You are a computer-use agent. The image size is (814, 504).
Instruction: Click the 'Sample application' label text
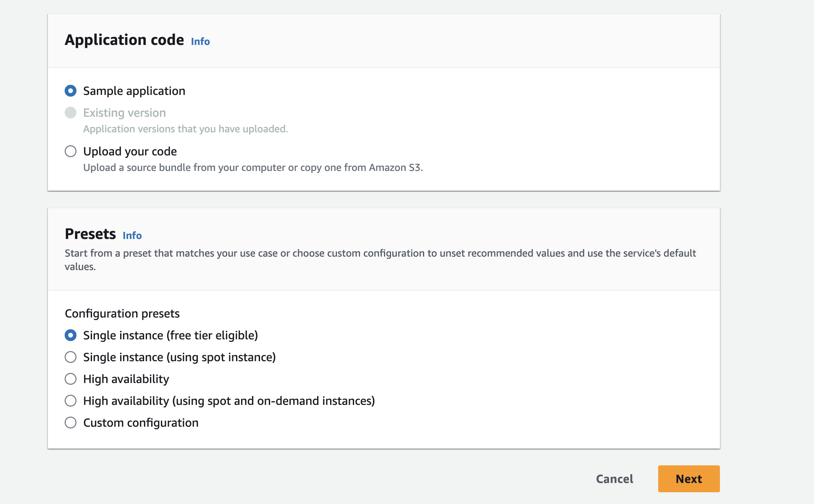click(x=134, y=91)
